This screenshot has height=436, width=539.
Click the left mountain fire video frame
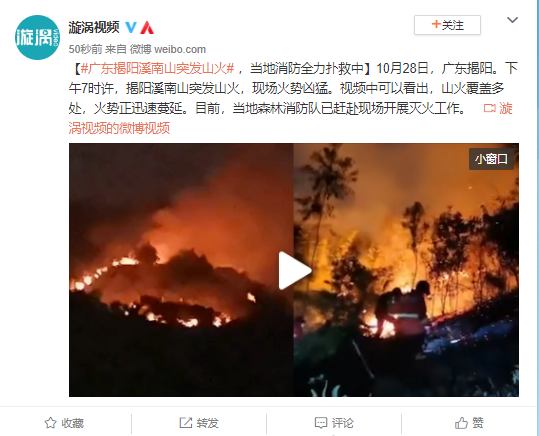(181, 270)
